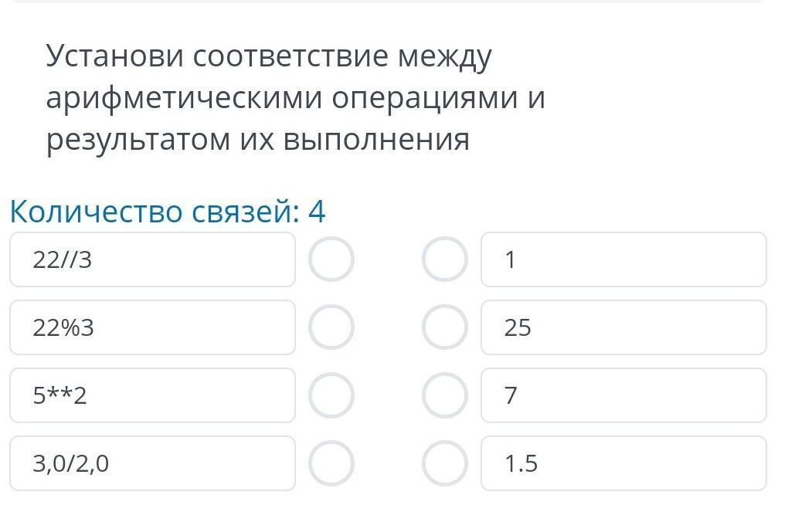Select the connector circle beside answer 1
The width and height of the screenshot is (805, 532).
[445, 259]
